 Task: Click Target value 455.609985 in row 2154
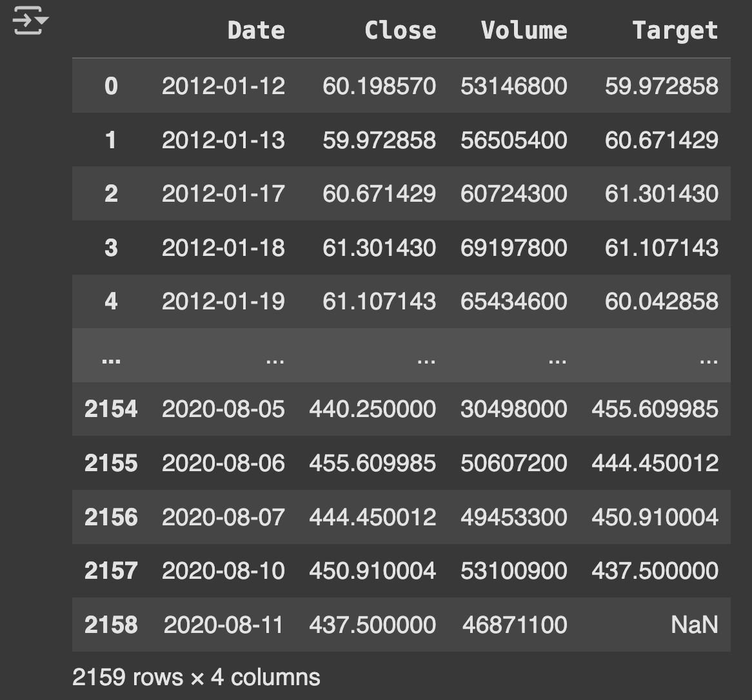[655, 409]
